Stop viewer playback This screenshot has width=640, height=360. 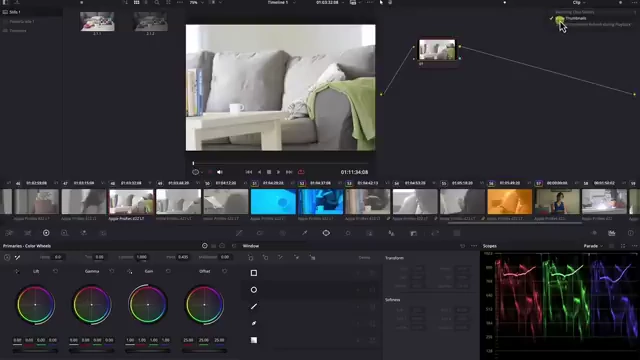269,172
